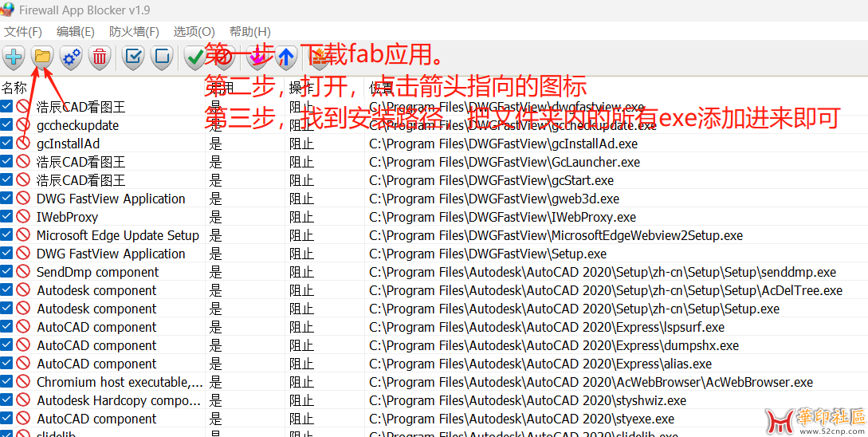The width and height of the screenshot is (868, 437).
Task: Click the uncheck all shield icon
Action: pyautogui.click(x=163, y=57)
